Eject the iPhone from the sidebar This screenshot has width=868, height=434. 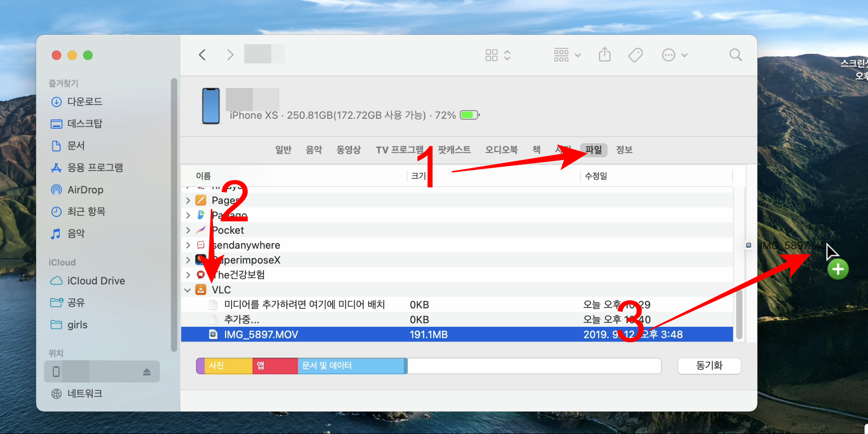pyautogui.click(x=147, y=372)
